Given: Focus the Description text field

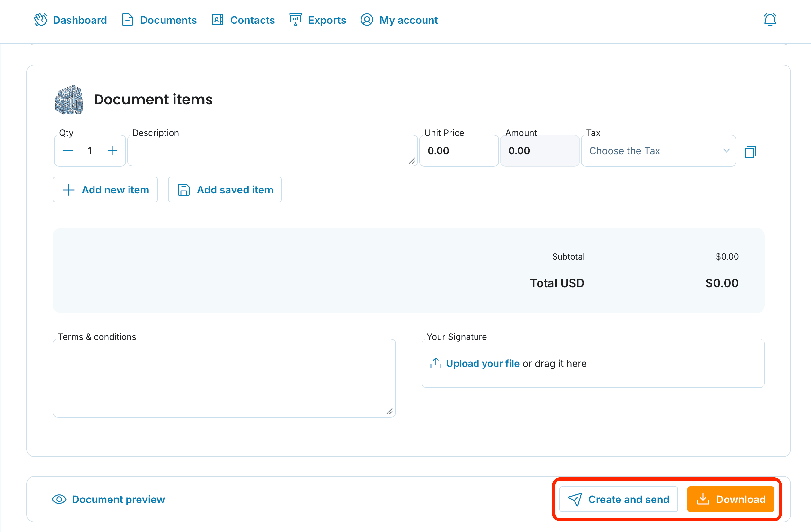Looking at the screenshot, I should pyautogui.click(x=272, y=151).
